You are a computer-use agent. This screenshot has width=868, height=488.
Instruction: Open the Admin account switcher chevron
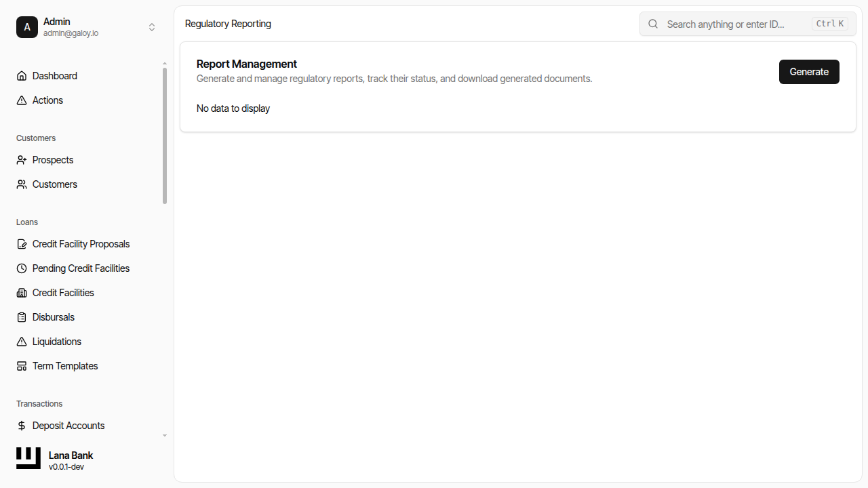click(x=152, y=27)
